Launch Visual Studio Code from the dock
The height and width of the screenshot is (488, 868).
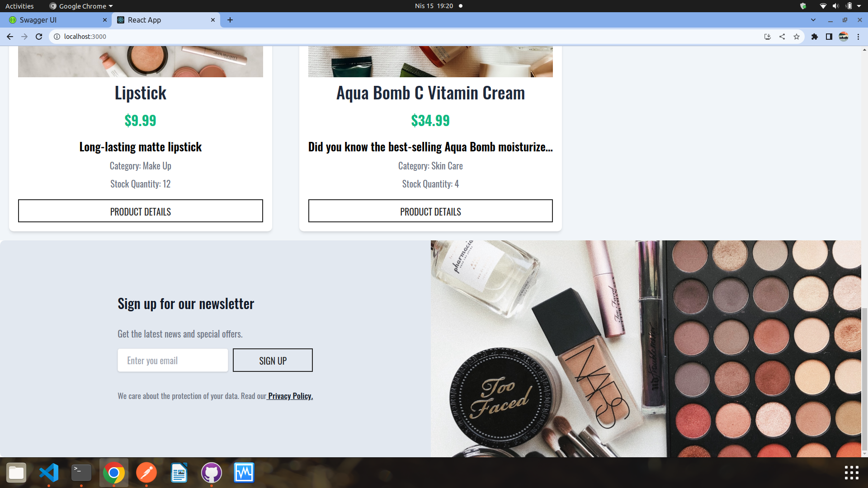point(49,473)
